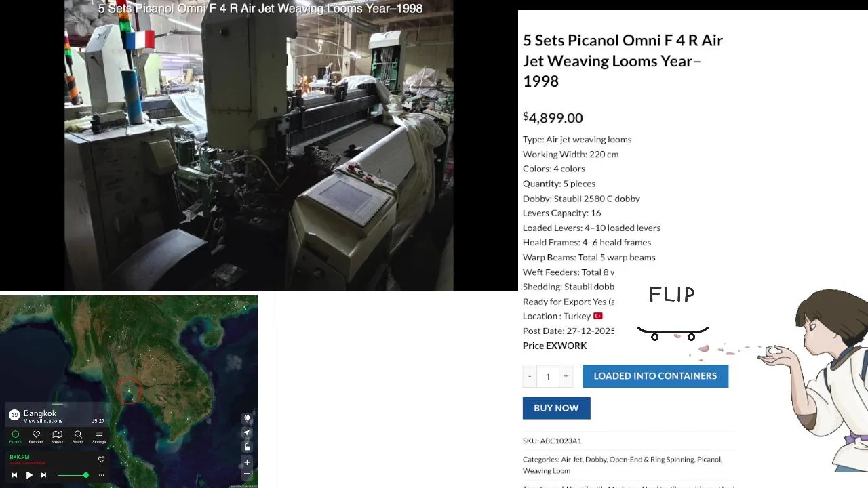Go to previous radio station
This screenshot has height=488, width=868.
pyautogui.click(x=14, y=475)
